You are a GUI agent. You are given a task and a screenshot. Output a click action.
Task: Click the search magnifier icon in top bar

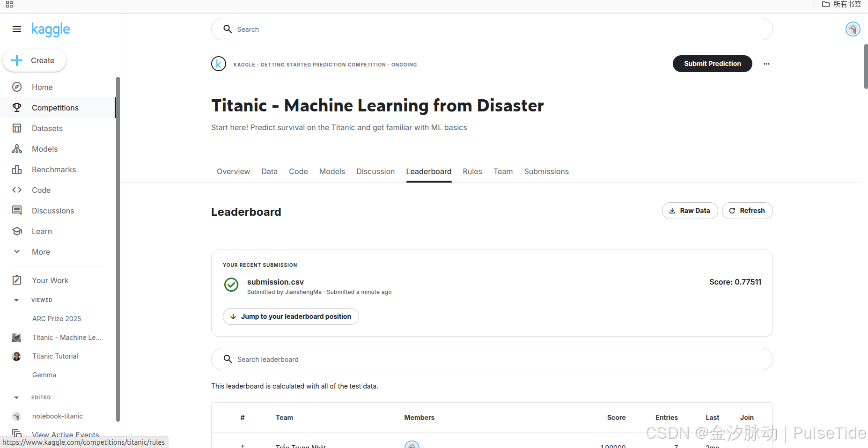(228, 29)
